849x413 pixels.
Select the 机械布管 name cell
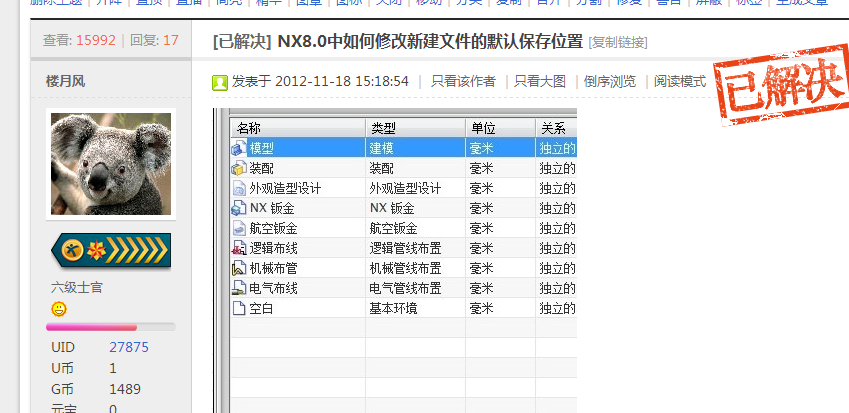click(x=273, y=268)
